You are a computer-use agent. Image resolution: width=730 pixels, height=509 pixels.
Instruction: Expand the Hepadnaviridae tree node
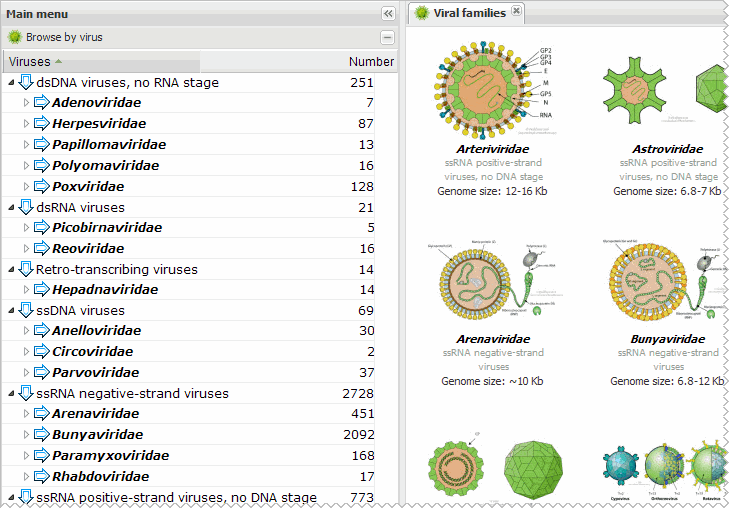(26, 289)
